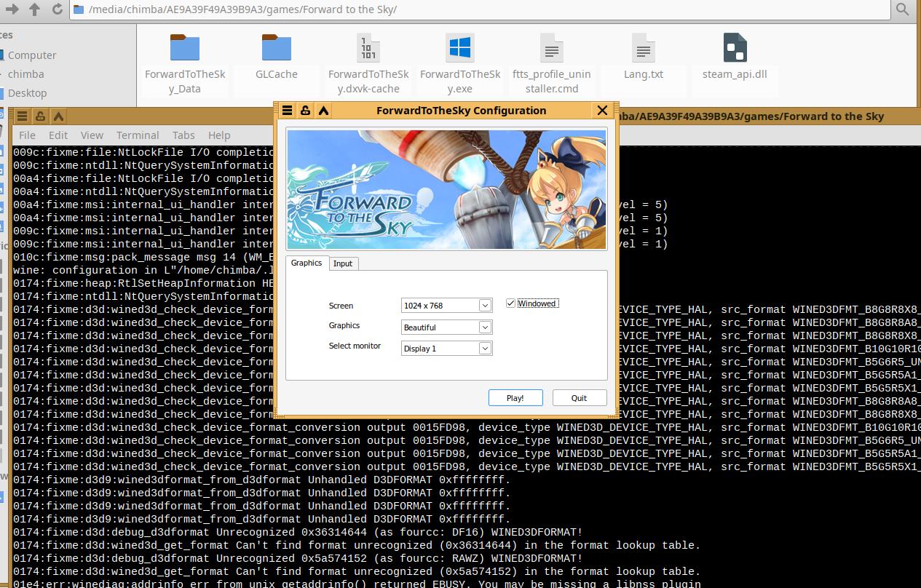The image size is (921, 588).
Task: Click the steam_api.dll file name label
Action: 735,74
